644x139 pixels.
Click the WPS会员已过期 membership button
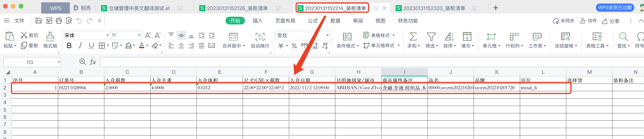tap(615, 8)
